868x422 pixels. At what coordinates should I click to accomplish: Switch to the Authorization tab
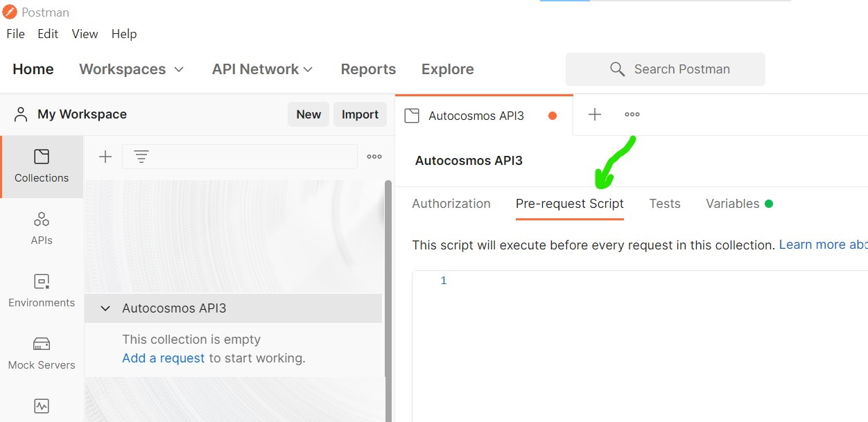451,204
